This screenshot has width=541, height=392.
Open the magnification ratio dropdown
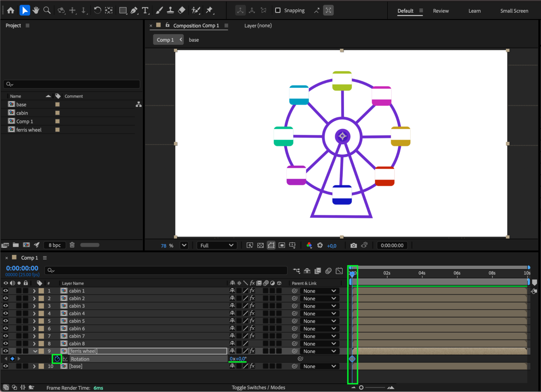[x=184, y=245]
